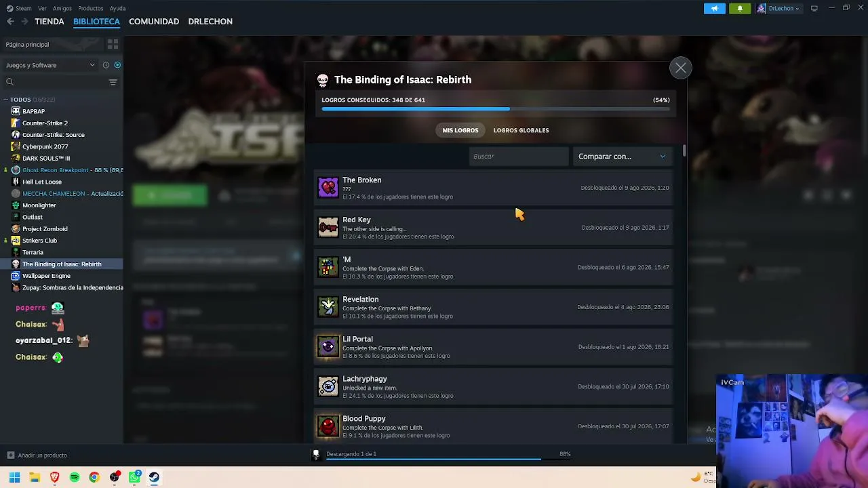
Task: Click The Broken achievement icon
Action: click(328, 188)
